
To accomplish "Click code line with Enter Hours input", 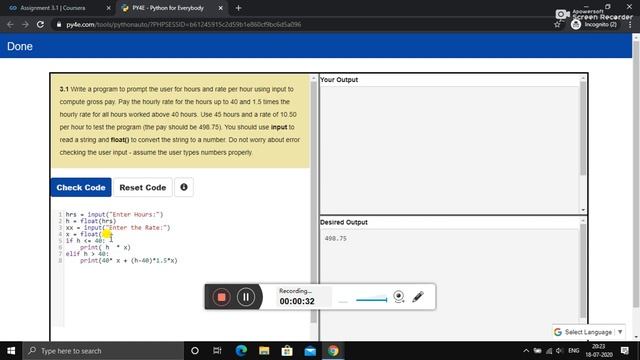I will point(114,214).
